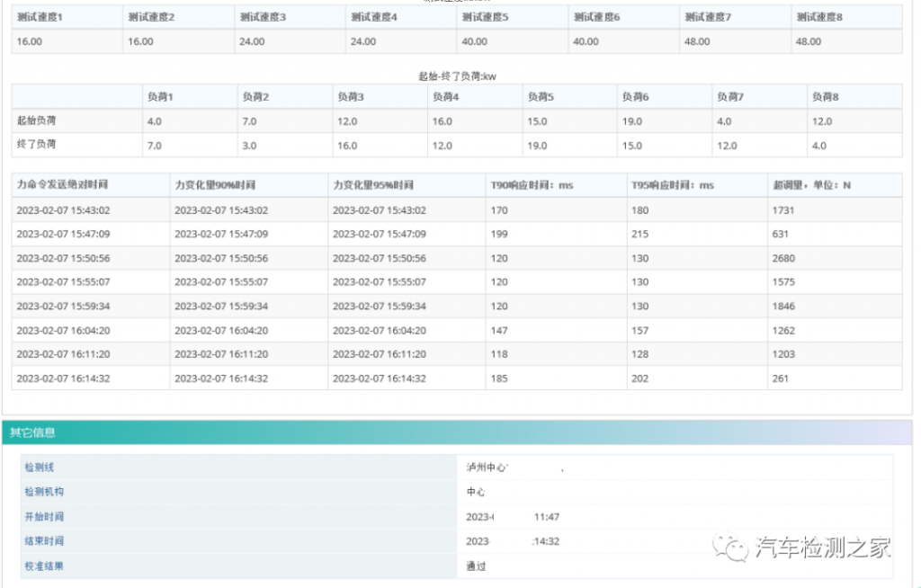Viewport: 921px width, 588px height.
Task: Click the T95 value 202 cell
Action: 639,379
